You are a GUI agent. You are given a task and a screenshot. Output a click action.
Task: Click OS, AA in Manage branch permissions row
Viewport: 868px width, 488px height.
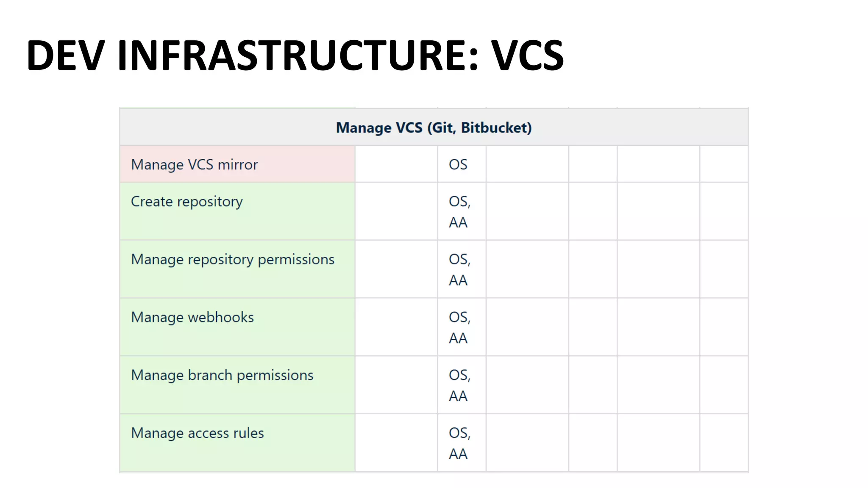[x=459, y=385]
